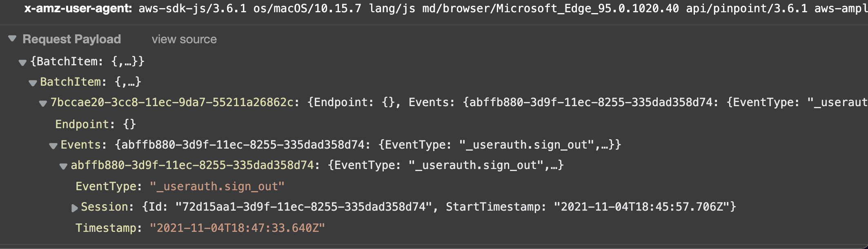868x249 pixels.
Task: Collapse the Request Payload section arrow
Action: [12, 38]
